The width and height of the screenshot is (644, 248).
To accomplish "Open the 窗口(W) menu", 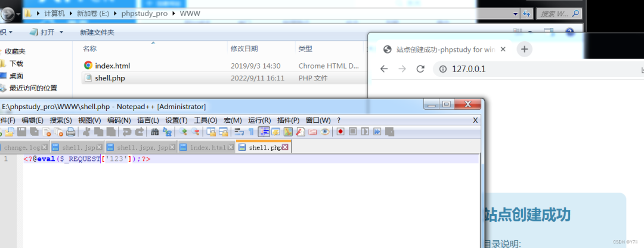I will tap(318, 120).
